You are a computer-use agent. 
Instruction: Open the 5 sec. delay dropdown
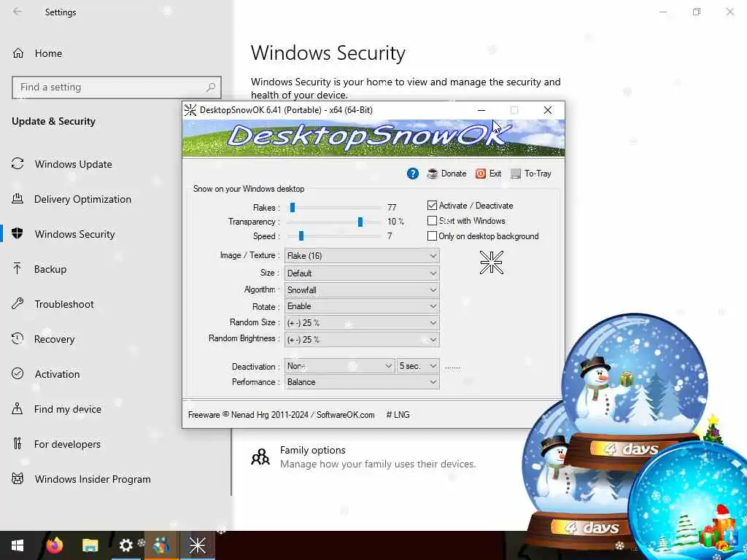tap(418, 366)
